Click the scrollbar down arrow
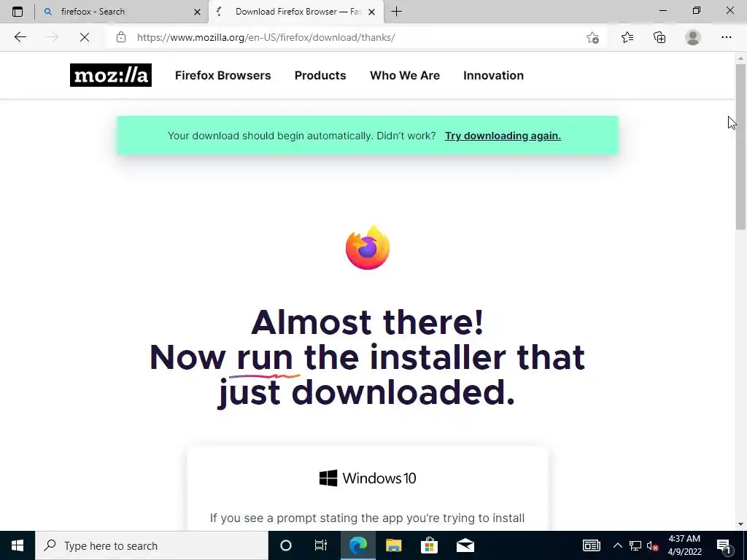Image resolution: width=747 pixels, height=560 pixels. (740, 524)
